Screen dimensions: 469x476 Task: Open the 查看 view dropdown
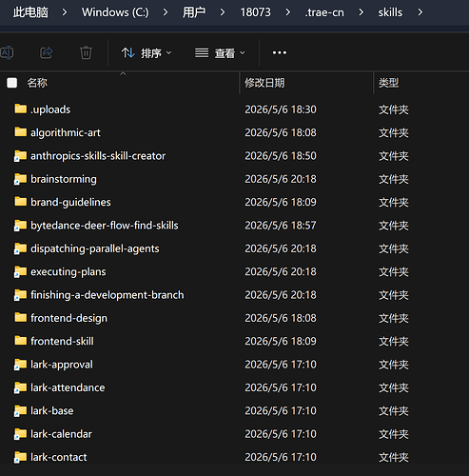click(220, 53)
